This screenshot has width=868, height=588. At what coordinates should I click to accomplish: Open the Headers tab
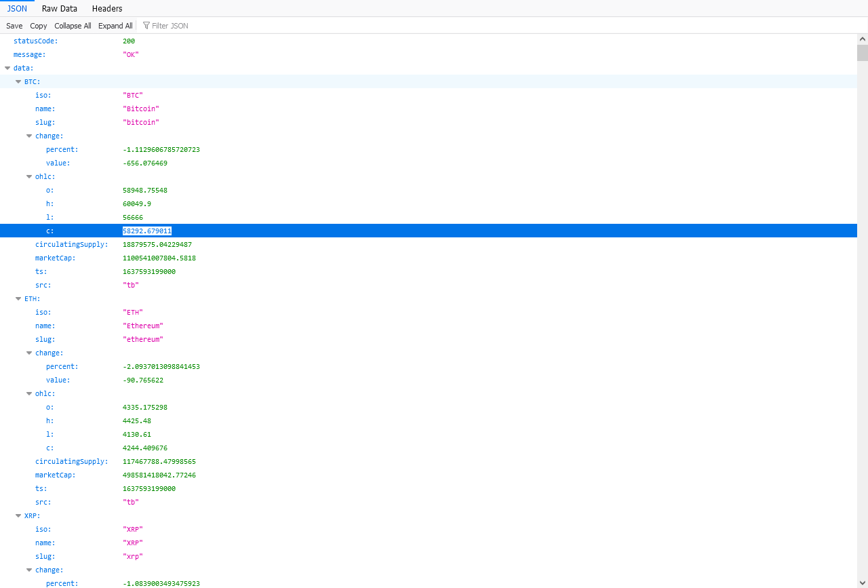click(x=107, y=9)
